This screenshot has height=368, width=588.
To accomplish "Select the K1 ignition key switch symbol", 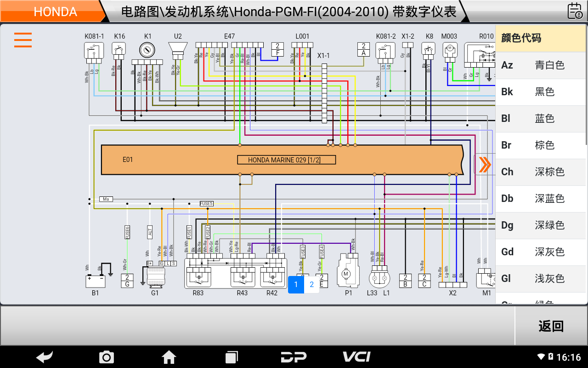I will point(147,50).
